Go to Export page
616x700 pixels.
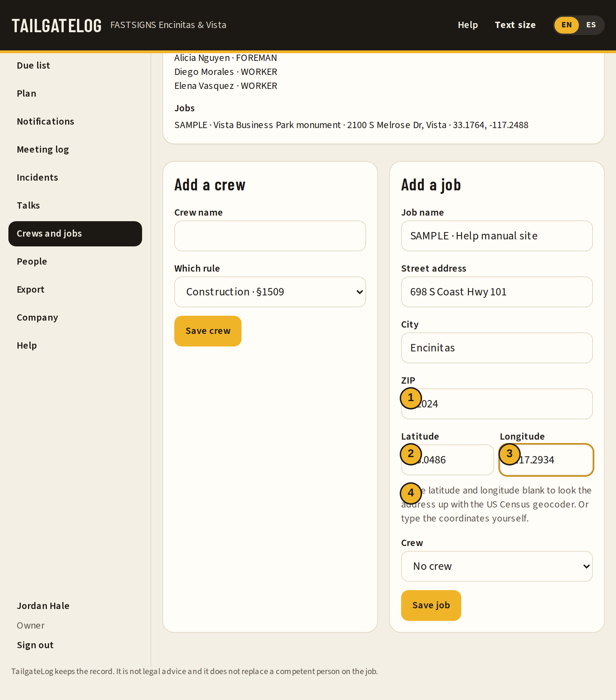(75, 289)
